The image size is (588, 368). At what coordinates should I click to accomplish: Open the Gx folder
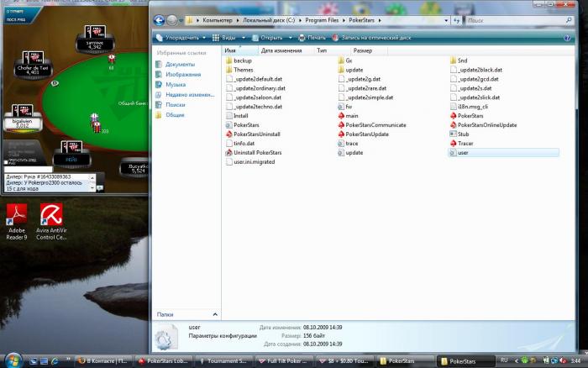(345, 60)
